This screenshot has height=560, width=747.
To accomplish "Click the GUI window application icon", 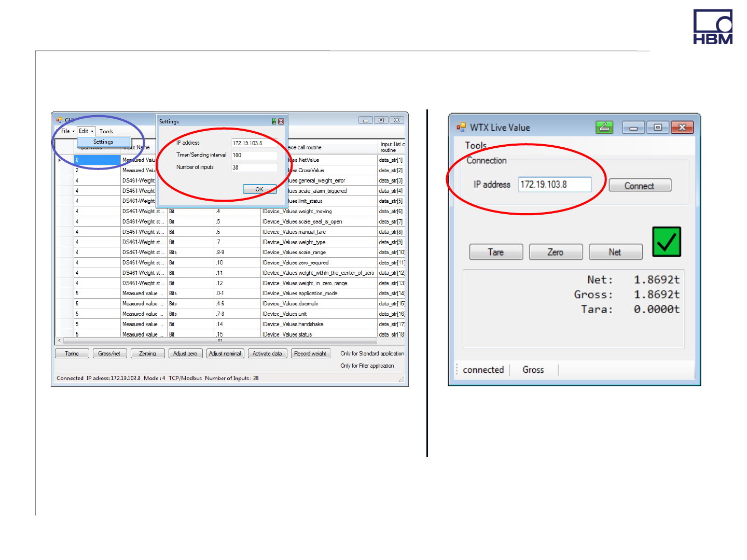I will pos(59,120).
